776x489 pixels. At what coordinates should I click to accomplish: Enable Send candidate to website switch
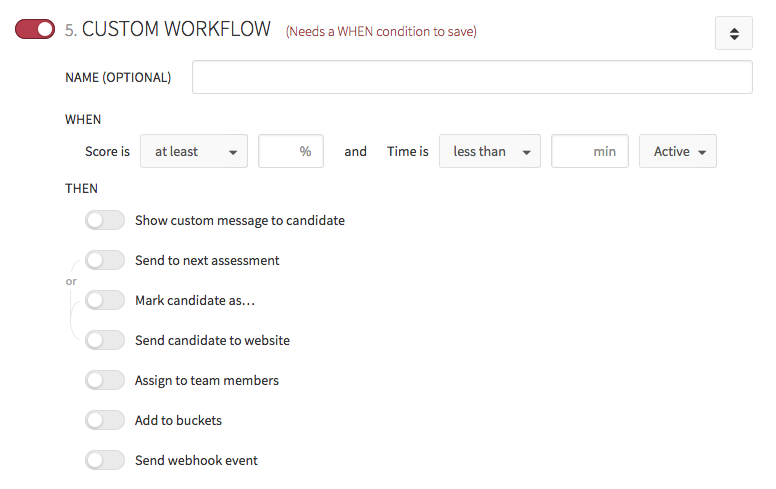coord(105,340)
